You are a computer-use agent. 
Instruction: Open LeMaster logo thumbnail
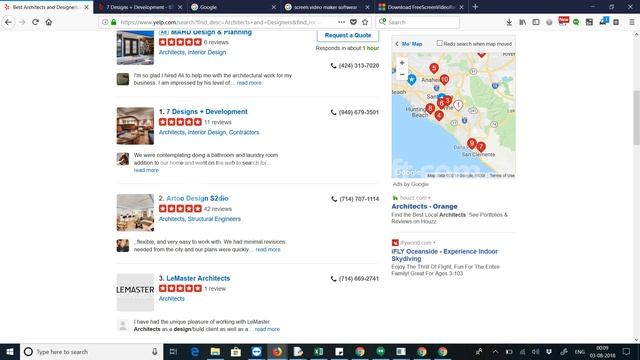click(135, 292)
